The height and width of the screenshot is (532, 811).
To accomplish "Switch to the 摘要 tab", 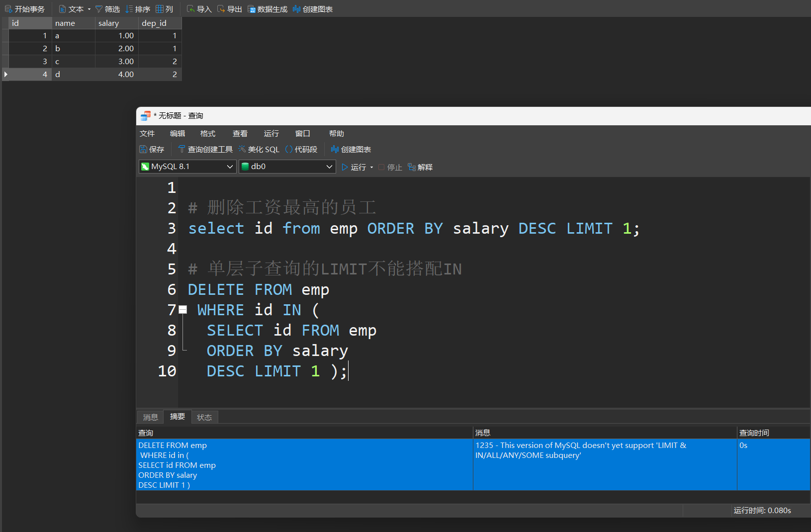I will [x=178, y=417].
